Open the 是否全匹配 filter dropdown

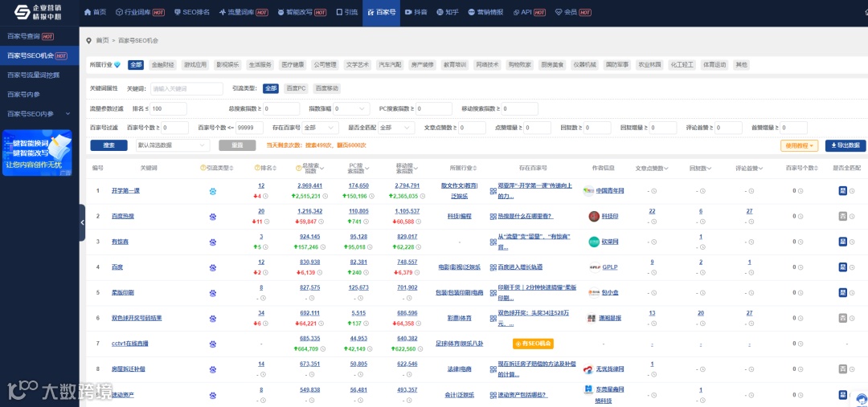[x=396, y=128]
